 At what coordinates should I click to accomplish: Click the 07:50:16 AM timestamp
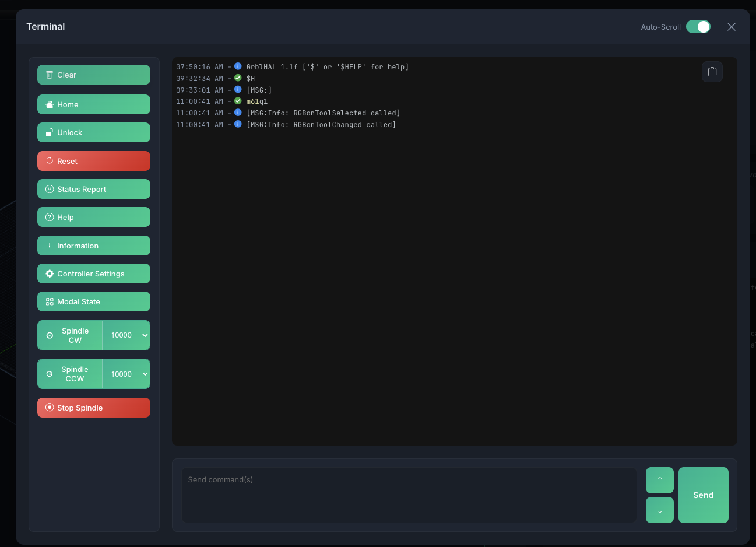(x=199, y=67)
